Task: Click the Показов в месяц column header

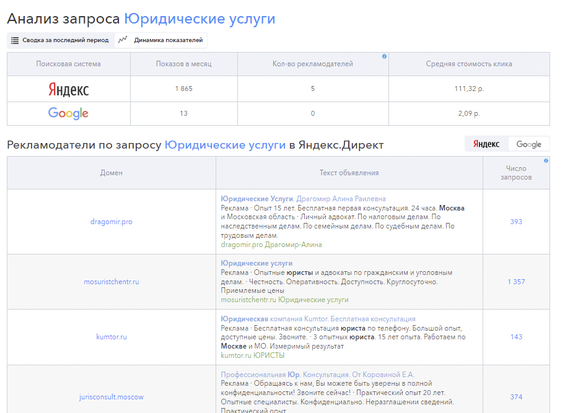Action: coord(184,64)
